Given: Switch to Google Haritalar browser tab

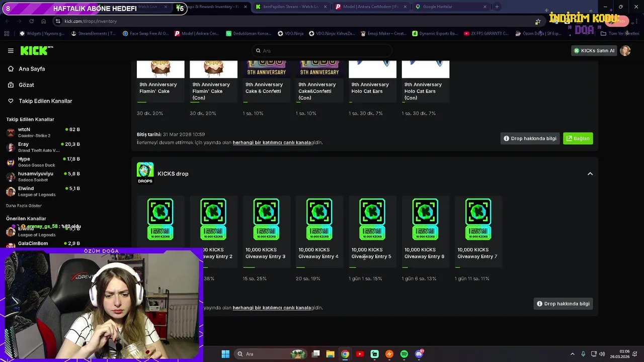Looking at the screenshot, I should click(x=450, y=7).
